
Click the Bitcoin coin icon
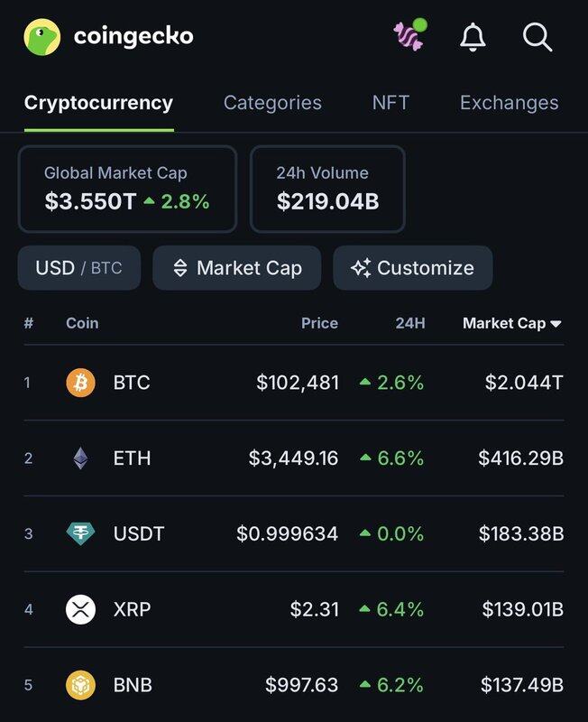80,383
